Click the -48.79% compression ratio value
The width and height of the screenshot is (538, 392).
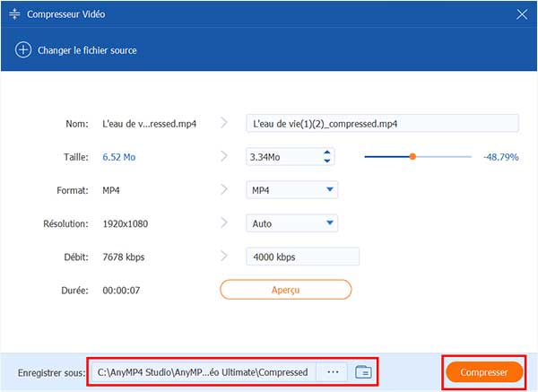coord(500,157)
